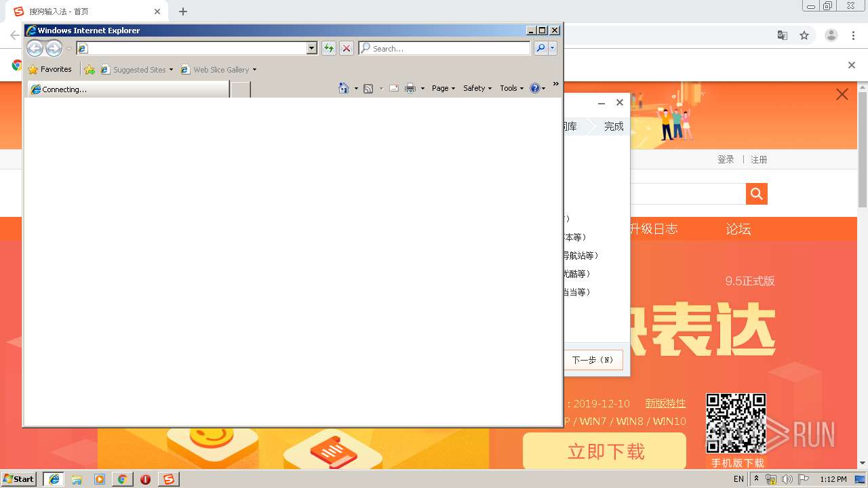Open the Suggested Sites link
Image resolution: width=868 pixels, height=488 pixels.
pyautogui.click(x=136, y=69)
